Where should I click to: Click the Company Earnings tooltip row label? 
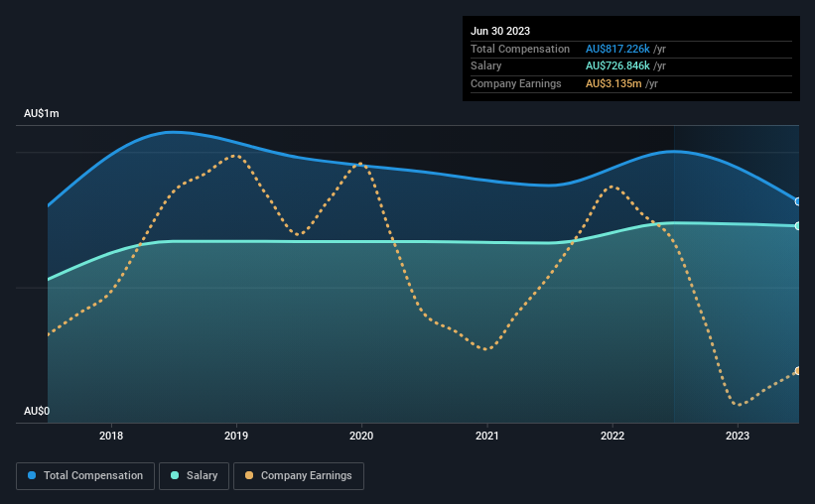point(515,83)
